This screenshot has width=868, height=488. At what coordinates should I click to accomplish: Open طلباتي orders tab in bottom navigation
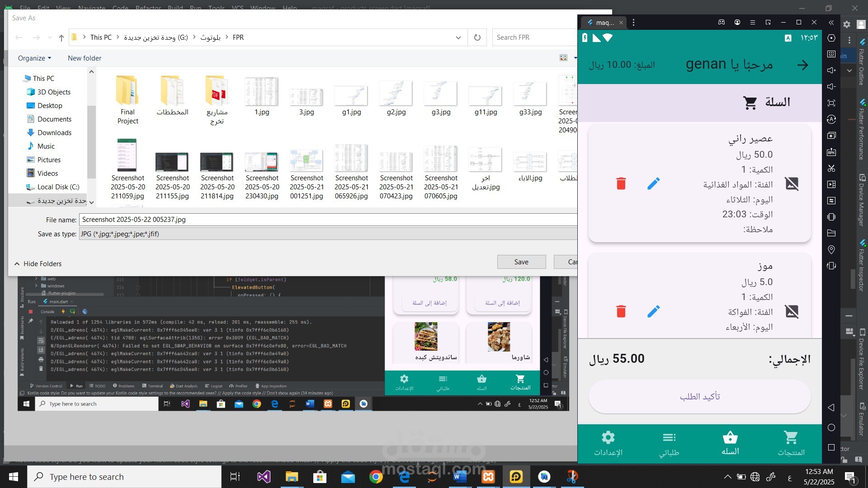coord(669,444)
